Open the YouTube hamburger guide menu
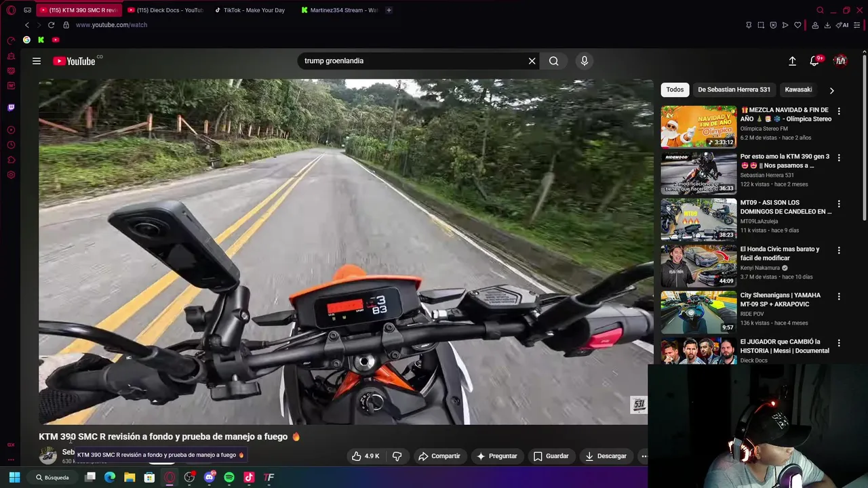868x488 pixels. (x=37, y=61)
